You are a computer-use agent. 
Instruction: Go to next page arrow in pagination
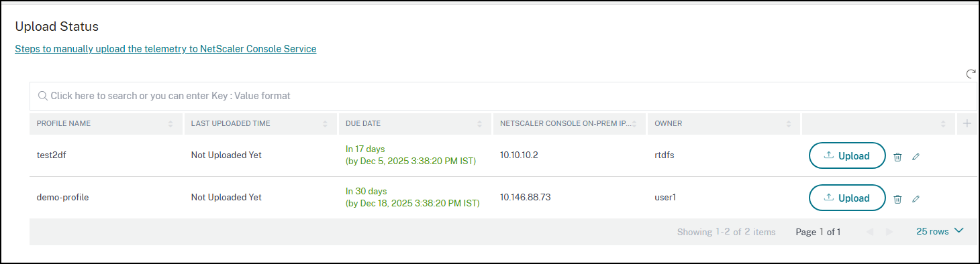889,232
